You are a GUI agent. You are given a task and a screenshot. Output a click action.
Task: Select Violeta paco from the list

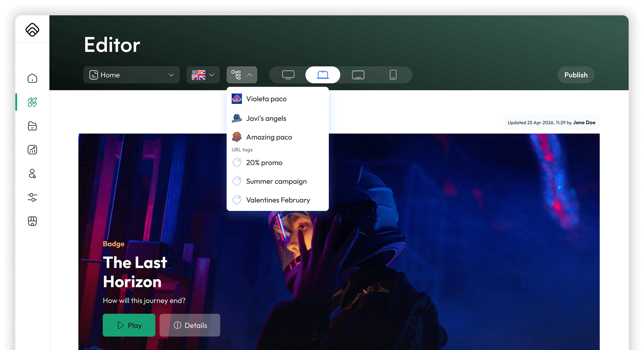(278, 99)
